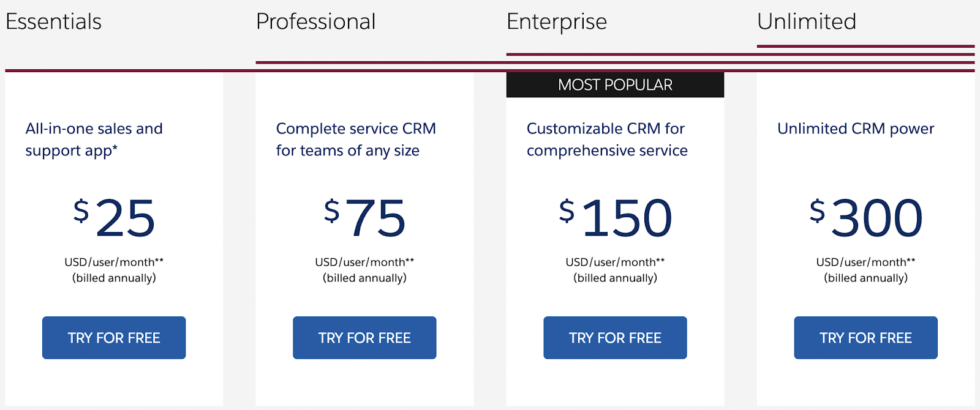Click the $300 price in Unlimited
Viewport: 980px width, 410px height.
tap(865, 218)
